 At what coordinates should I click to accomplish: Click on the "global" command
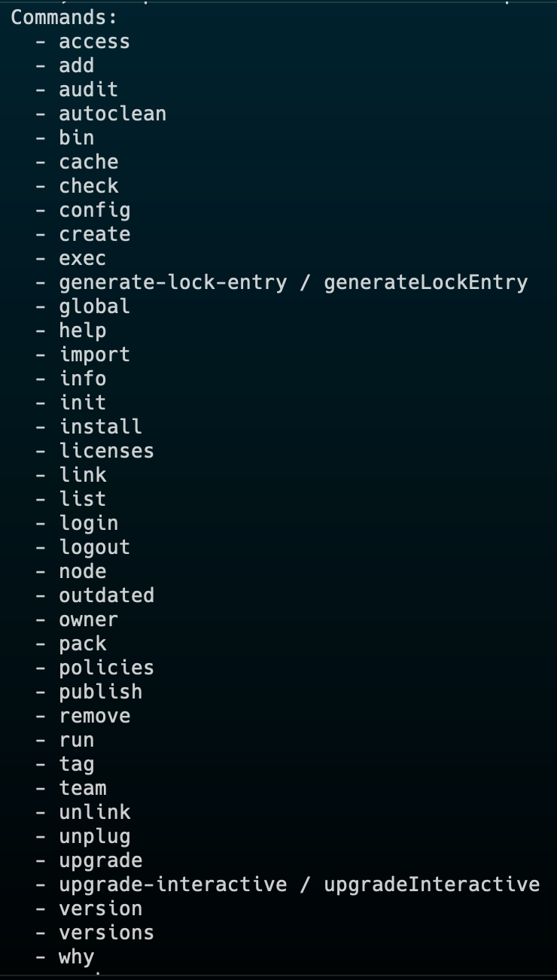pyautogui.click(x=94, y=306)
